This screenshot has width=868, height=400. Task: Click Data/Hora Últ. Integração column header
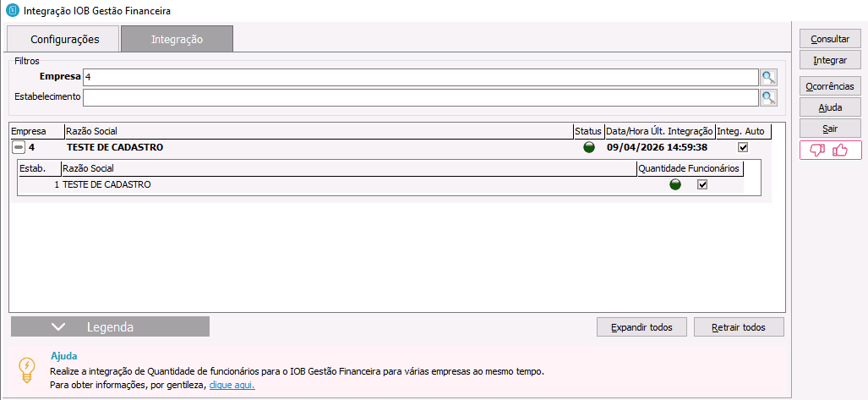[660, 131]
